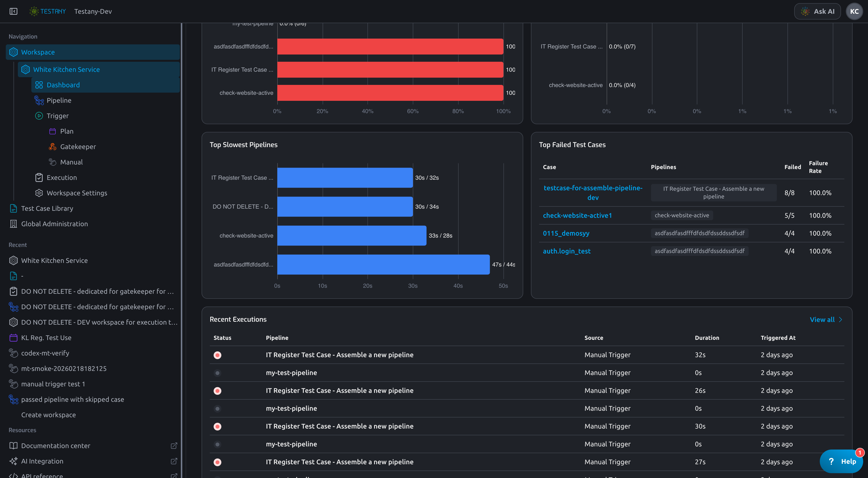The height and width of the screenshot is (478, 868).
Task: Click the sidebar vertical scrollbar
Action: pyautogui.click(x=182, y=251)
